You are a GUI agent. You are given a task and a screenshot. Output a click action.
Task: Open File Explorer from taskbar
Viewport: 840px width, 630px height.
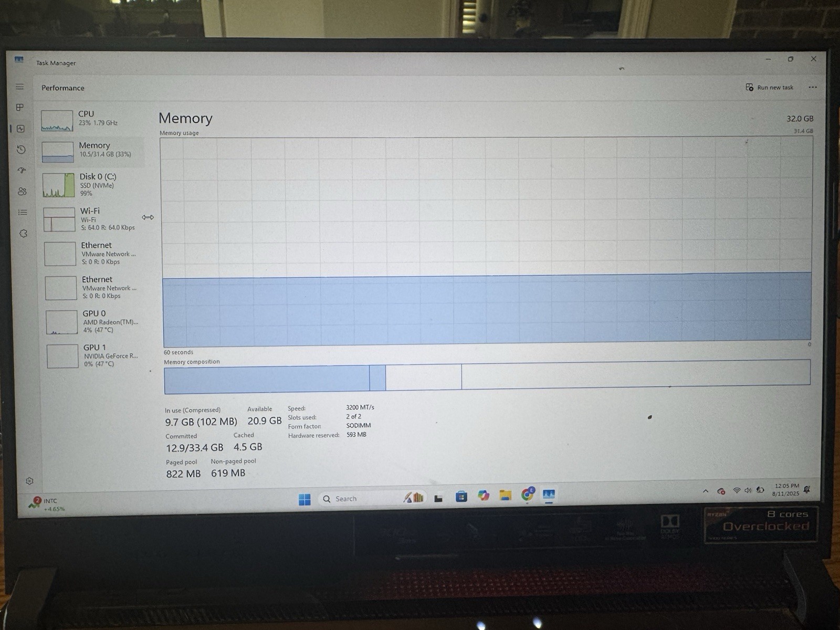point(506,495)
